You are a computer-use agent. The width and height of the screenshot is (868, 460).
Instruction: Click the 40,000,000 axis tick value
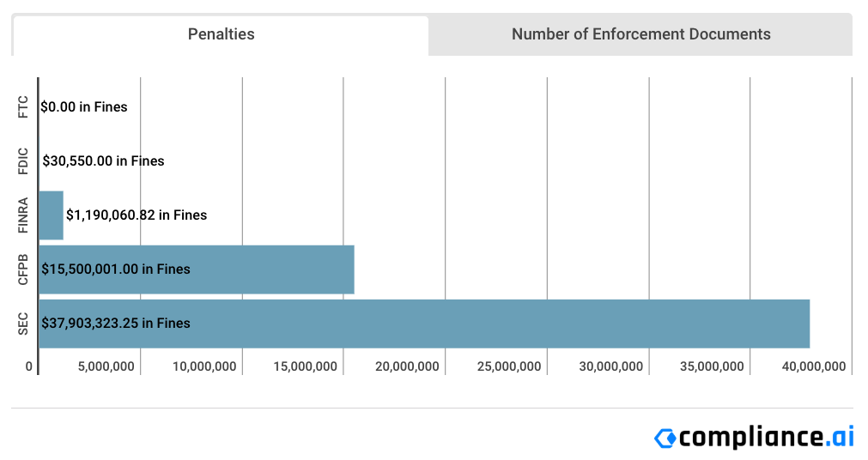(813, 366)
